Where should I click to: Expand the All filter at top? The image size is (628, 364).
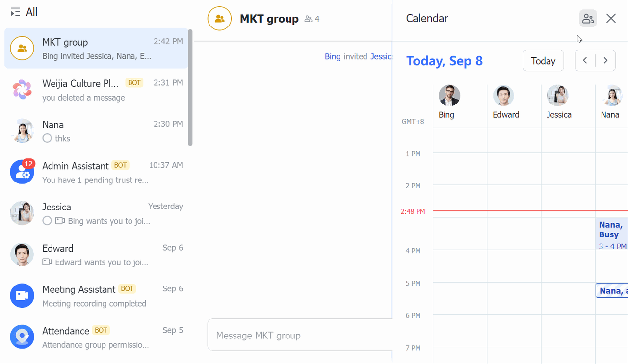pos(31,12)
